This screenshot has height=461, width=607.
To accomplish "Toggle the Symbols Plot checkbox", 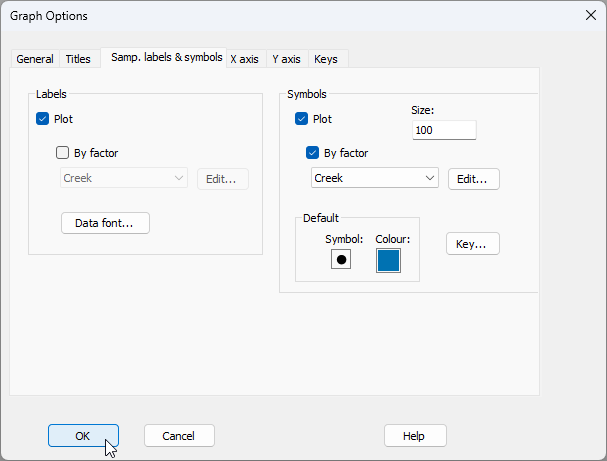I will click(302, 119).
